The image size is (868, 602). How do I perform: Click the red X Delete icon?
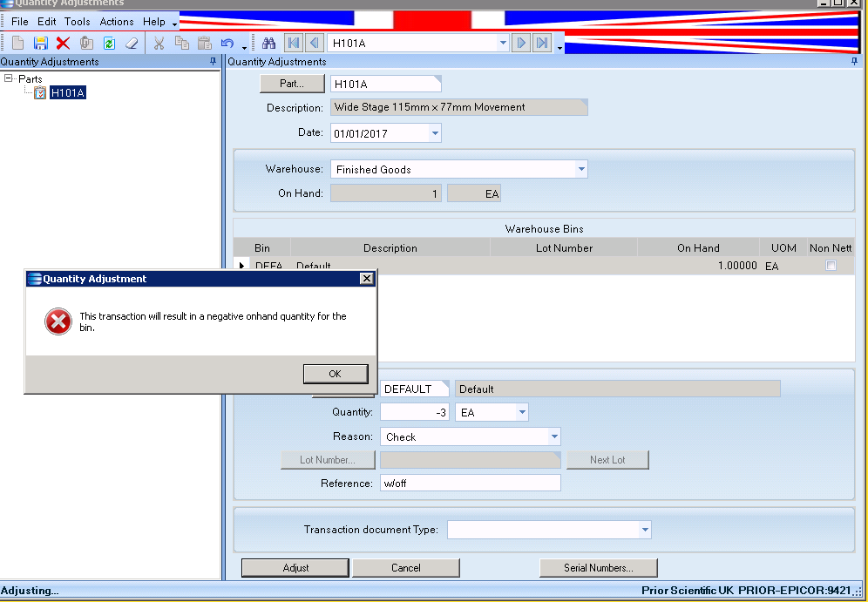[x=63, y=43]
